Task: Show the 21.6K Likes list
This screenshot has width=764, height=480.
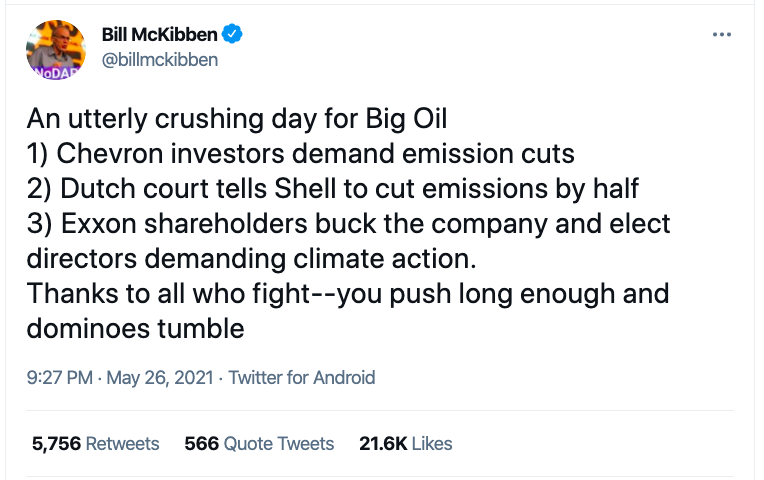Action: pos(405,444)
